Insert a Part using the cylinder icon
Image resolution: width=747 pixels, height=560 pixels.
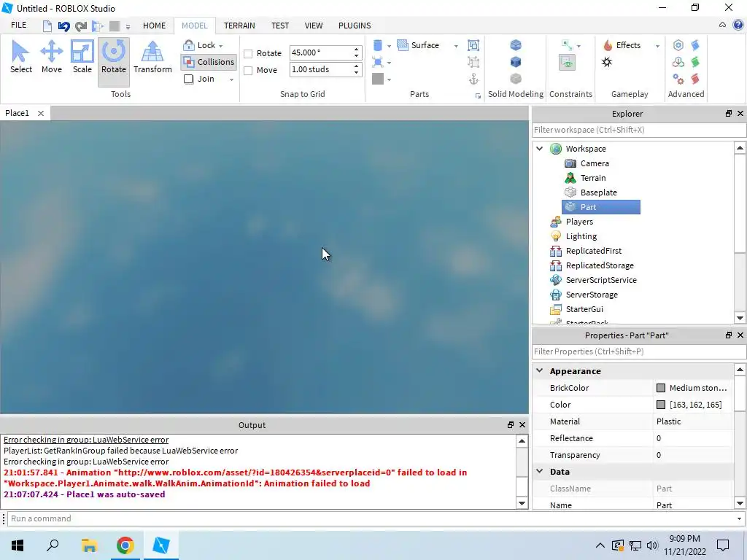tap(377, 45)
